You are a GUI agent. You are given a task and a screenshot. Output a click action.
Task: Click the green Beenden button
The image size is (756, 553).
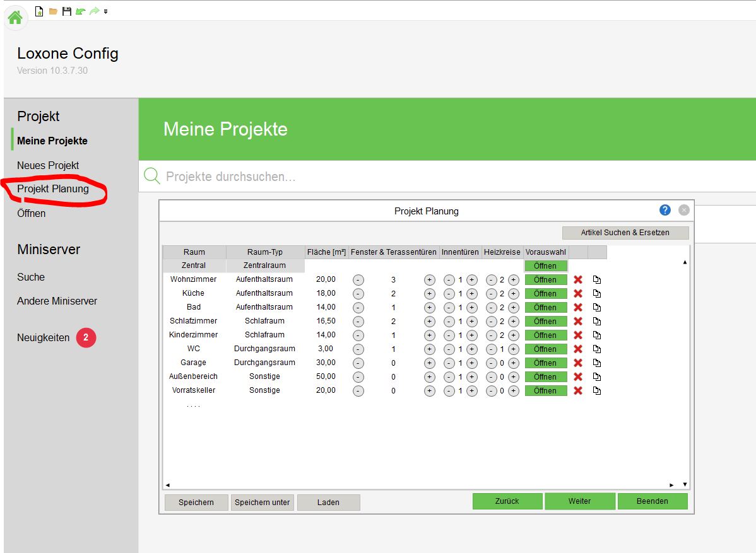point(653,501)
